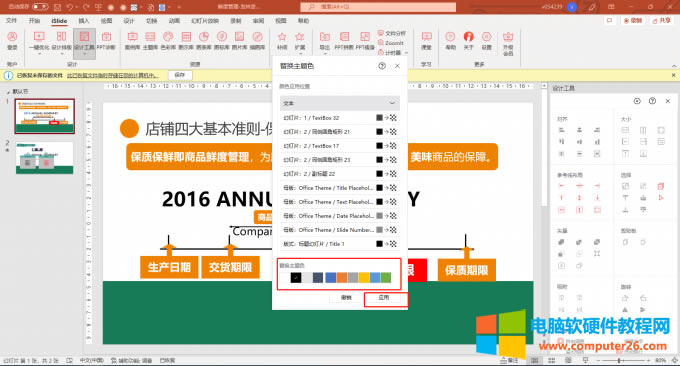Click the PPT瘦身 icon
Viewport: 680px width, 366px height.
(365, 41)
